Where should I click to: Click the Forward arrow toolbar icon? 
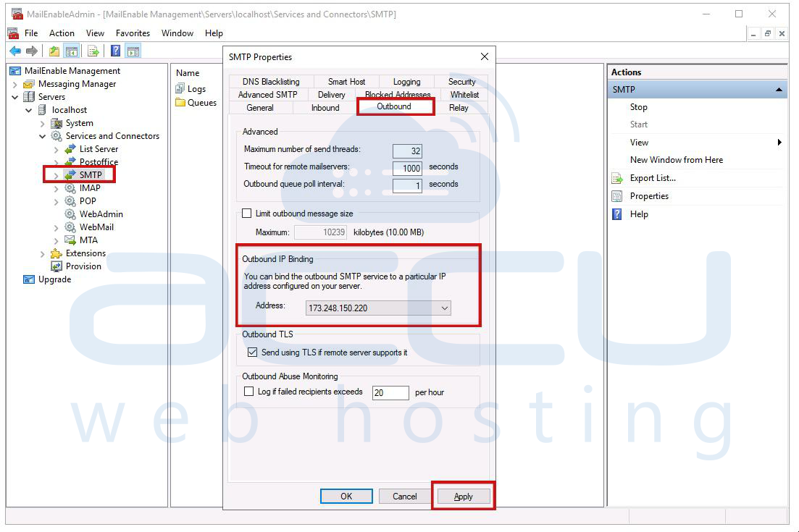32,51
